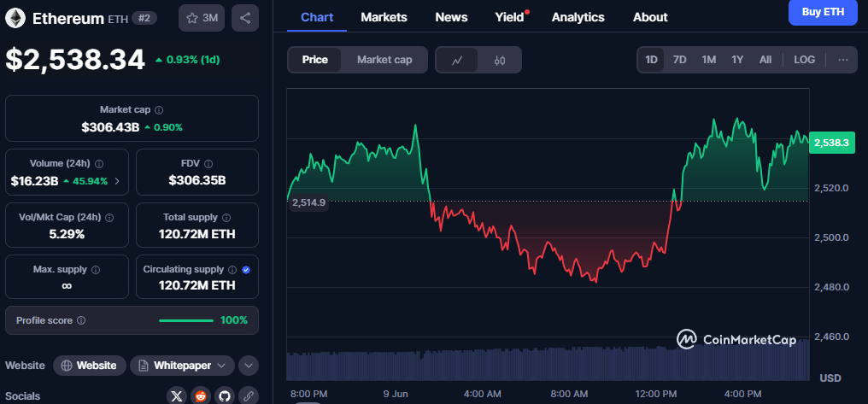Click the Ethereum diamond logo icon
This screenshot has height=404, width=868.
pos(15,18)
